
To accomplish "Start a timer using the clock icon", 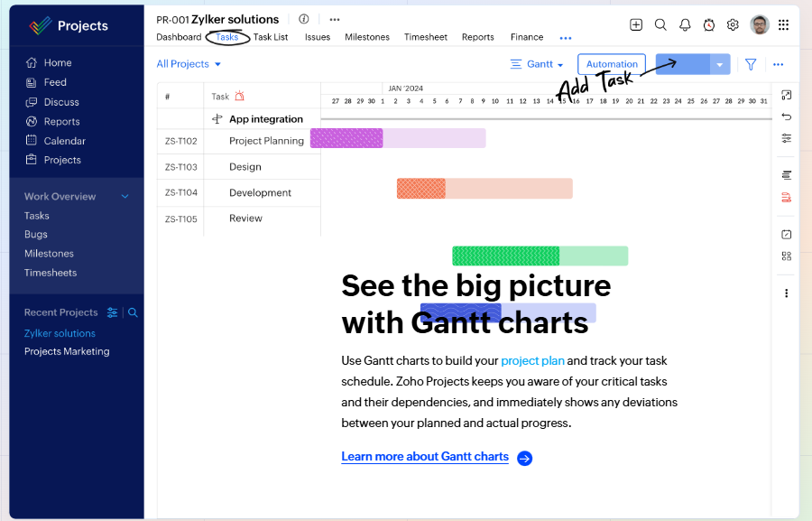I will pyautogui.click(x=709, y=24).
